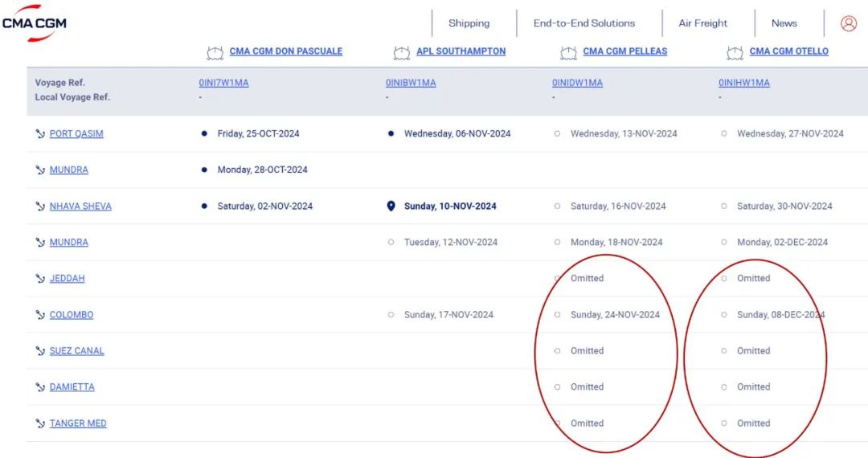
Task: Open voyage reference 0INI7W1MA
Action: [223, 83]
